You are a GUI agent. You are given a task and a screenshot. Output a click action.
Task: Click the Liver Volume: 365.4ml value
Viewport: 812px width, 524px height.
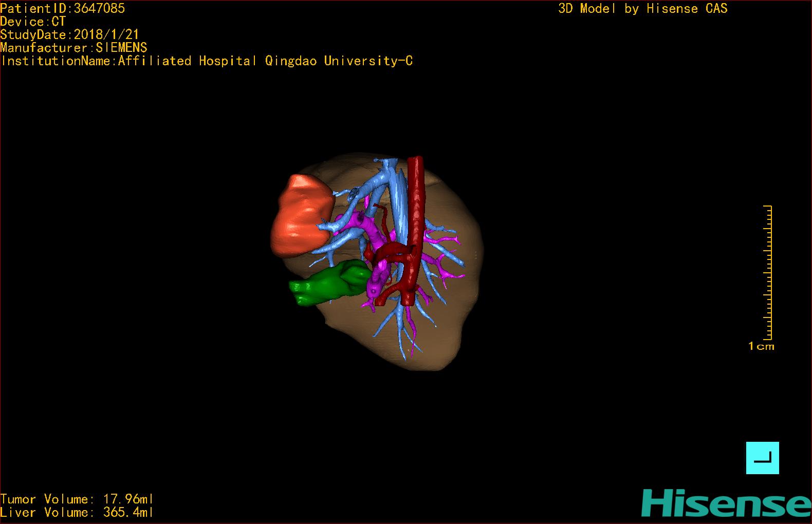[77, 512]
